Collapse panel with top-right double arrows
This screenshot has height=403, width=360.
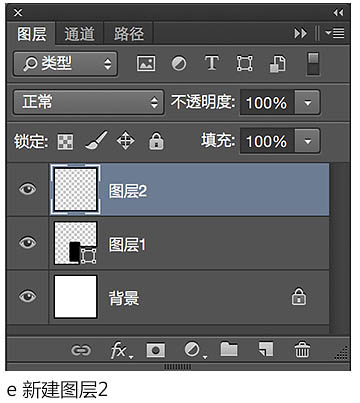click(338, 13)
